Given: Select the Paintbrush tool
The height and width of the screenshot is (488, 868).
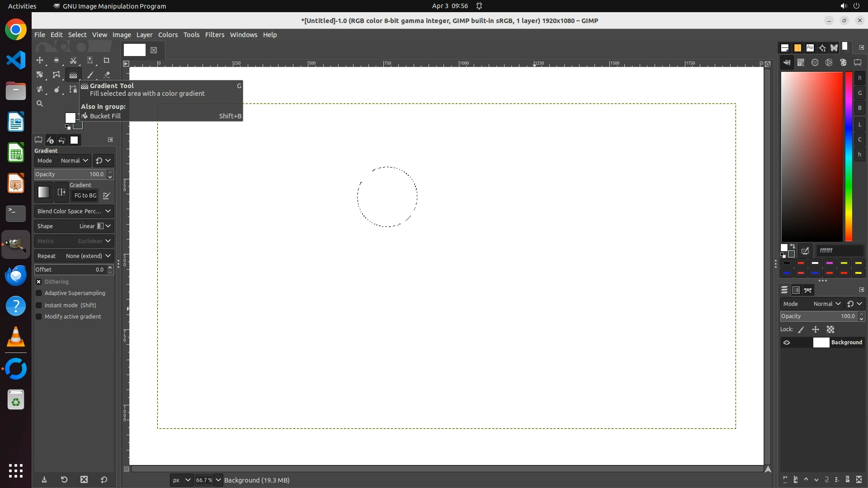Looking at the screenshot, I should click(90, 75).
